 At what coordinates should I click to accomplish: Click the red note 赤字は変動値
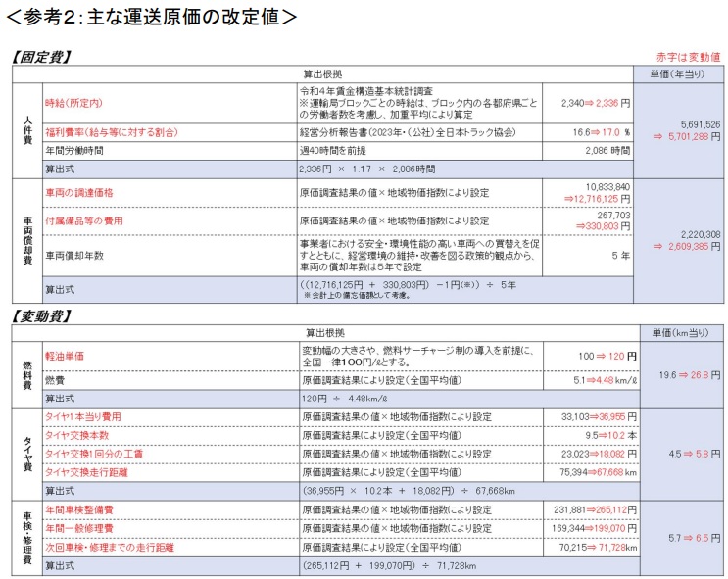click(x=689, y=58)
